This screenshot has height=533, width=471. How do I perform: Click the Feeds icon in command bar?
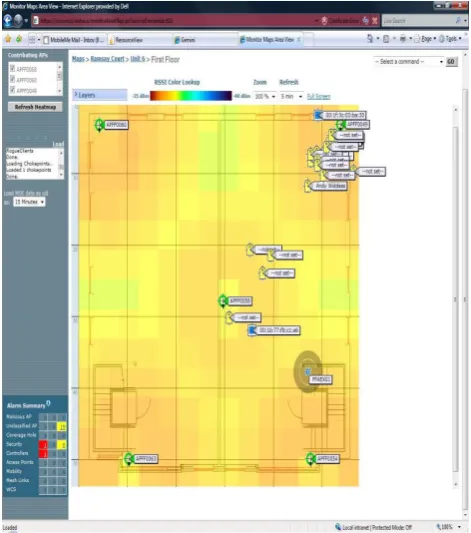(x=386, y=39)
